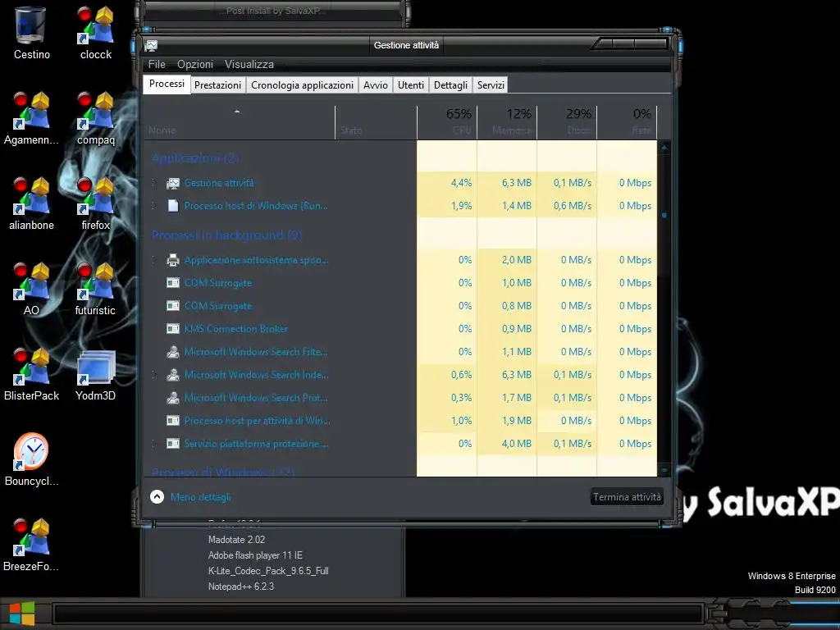
Task: Click Adobe flash player 11 IE entry
Action: tap(256, 555)
